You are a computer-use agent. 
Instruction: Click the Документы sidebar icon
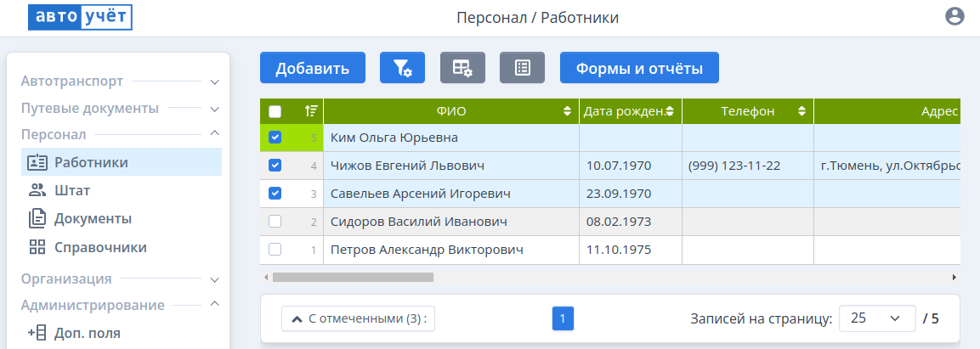click(x=37, y=219)
